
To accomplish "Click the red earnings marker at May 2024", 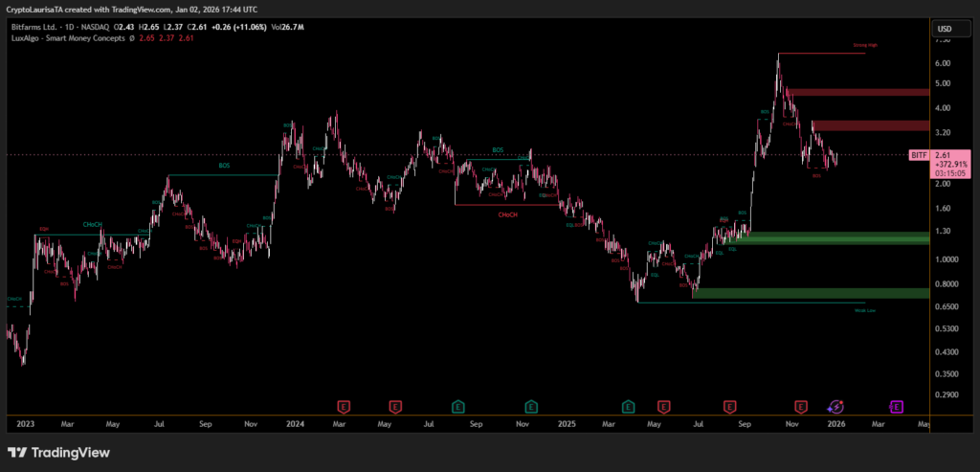I will pos(395,406).
